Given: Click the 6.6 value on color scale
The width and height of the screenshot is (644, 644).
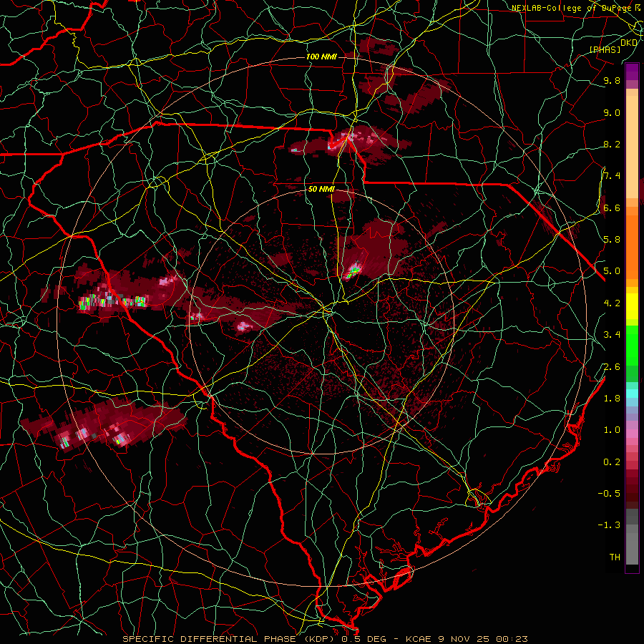Looking at the screenshot, I should (x=612, y=208).
